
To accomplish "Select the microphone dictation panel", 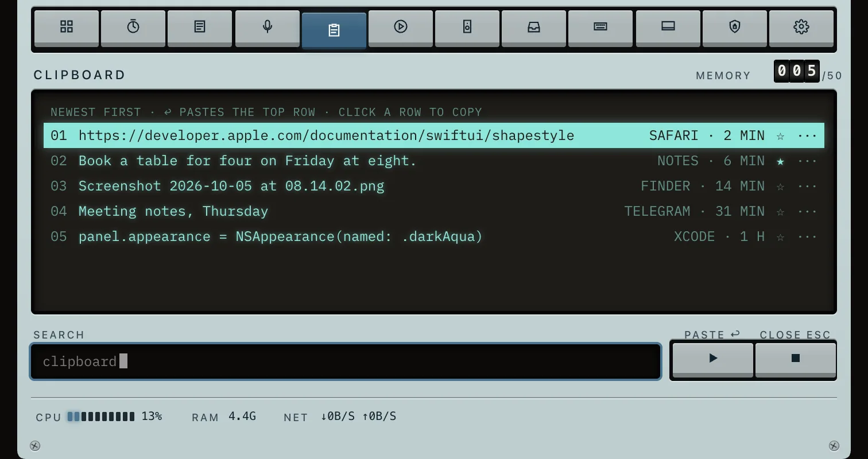I will pyautogui.click(x=267, y=28).
